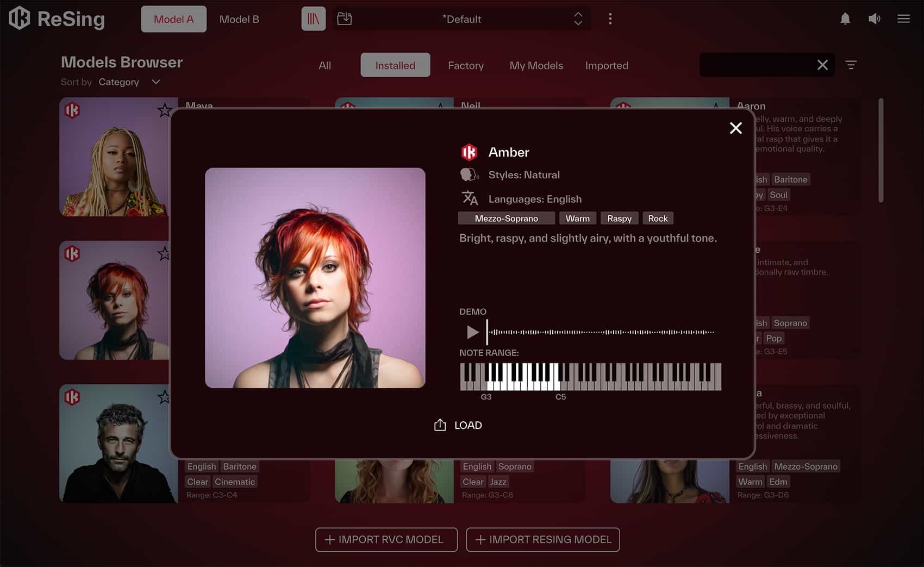Click the Soul tag on Aaron card
This screenshot has height=567, width=924.
coord(778,195)
